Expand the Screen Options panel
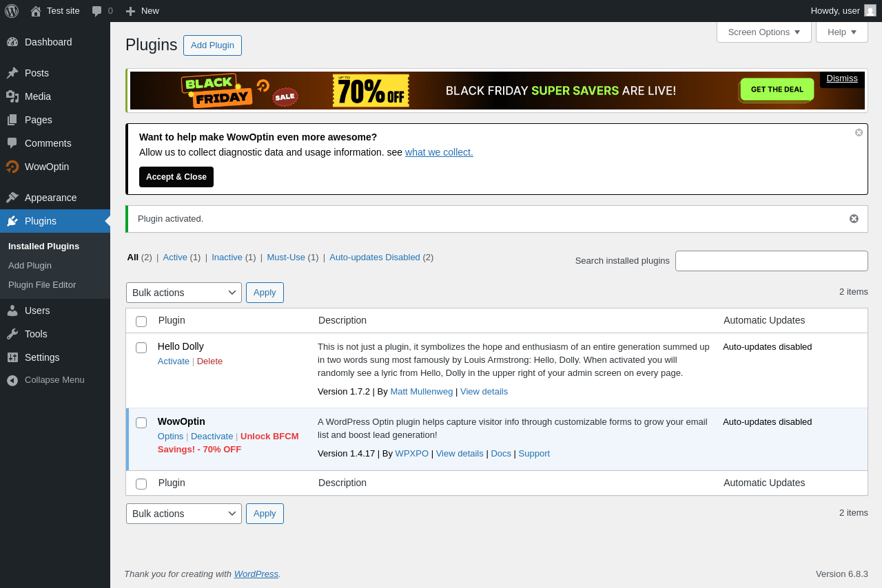Screen dimensions: 882x588 [764, 32]
